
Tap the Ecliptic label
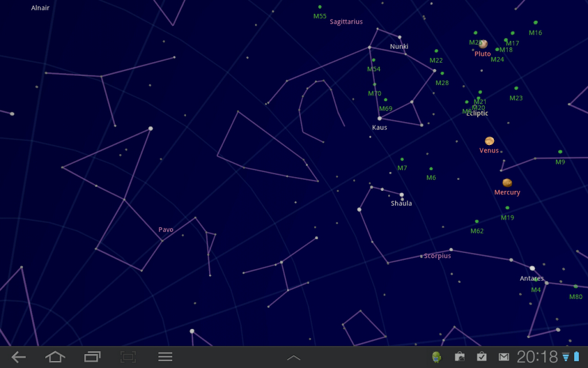(477, 113)
